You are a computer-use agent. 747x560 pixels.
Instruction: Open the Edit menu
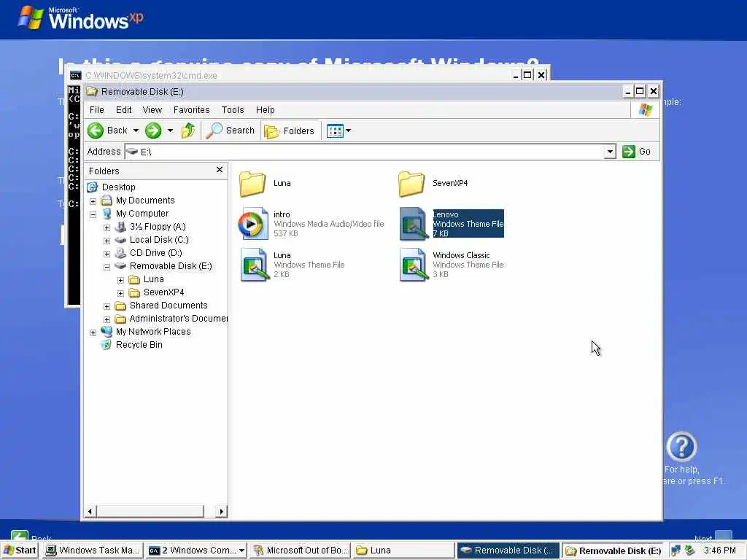coord(124,110)
